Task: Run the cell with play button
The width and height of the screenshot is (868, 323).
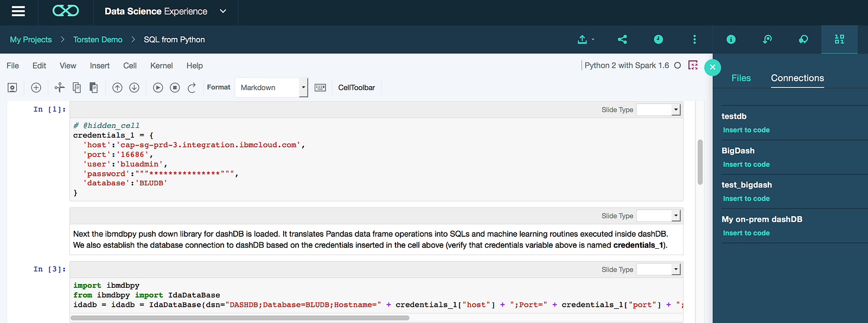Action: pyautogui.click(x=158, y=87)
